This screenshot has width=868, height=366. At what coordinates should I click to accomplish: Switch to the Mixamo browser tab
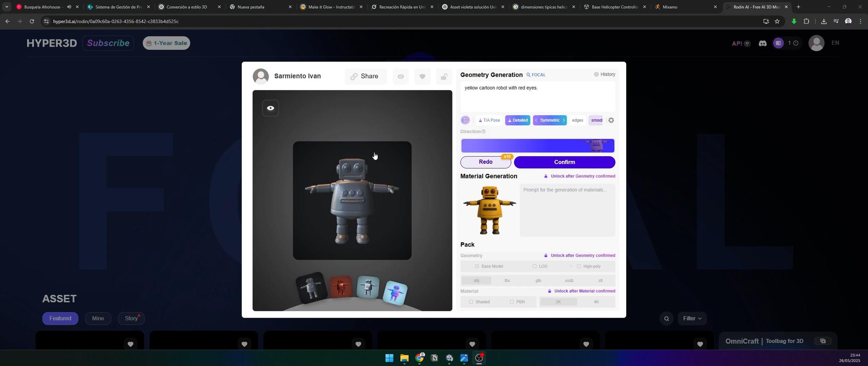coord(685,7)
